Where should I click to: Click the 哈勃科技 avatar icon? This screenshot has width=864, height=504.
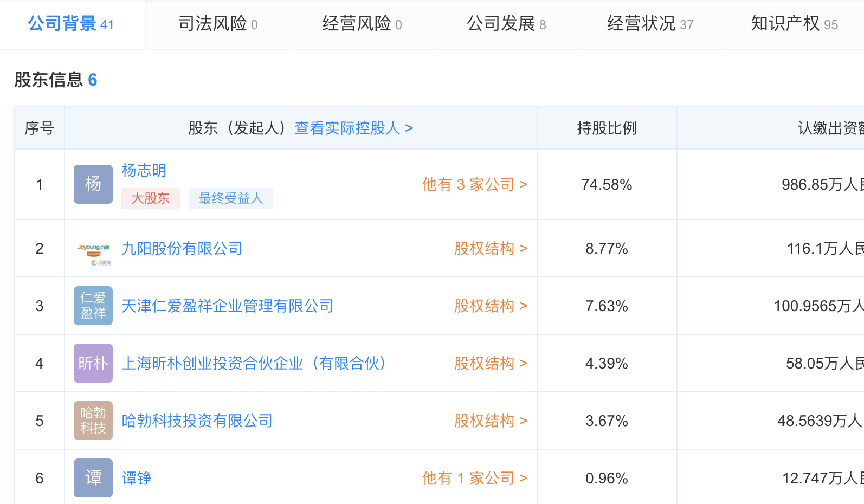click(93, 421)
